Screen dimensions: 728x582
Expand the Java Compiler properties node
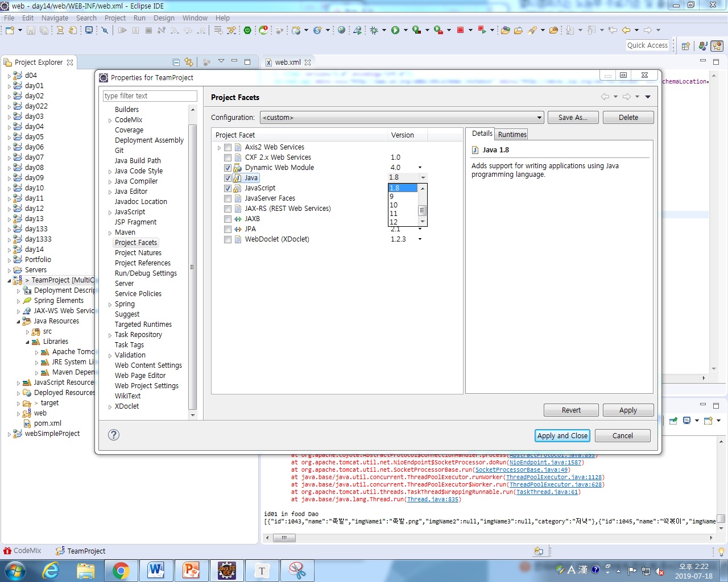point(110,182)
